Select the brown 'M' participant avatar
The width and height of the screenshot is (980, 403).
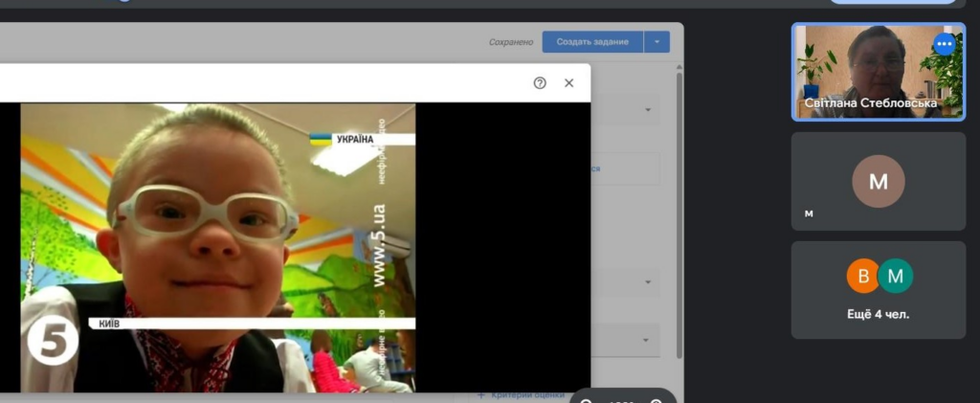[879, 181]
